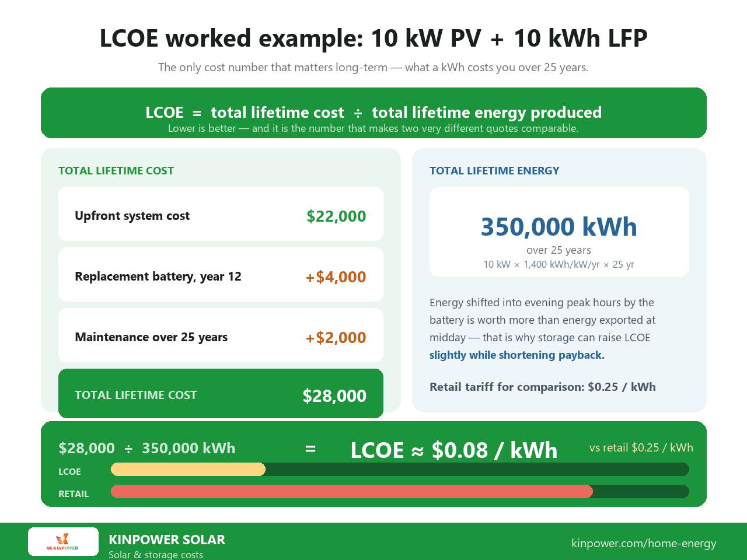Select 'Replacement battery, year 12' label
This screenshot has width=747, height=560.
click(x=158, y=276)
